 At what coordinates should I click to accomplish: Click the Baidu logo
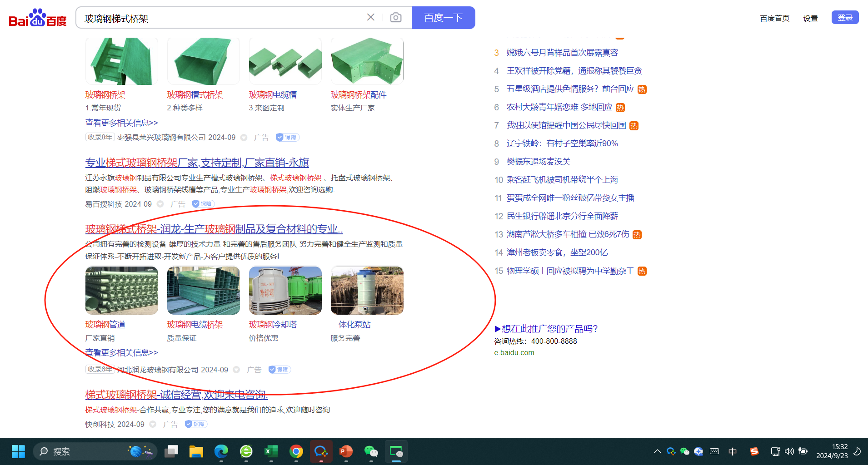[x=38, y=18]
